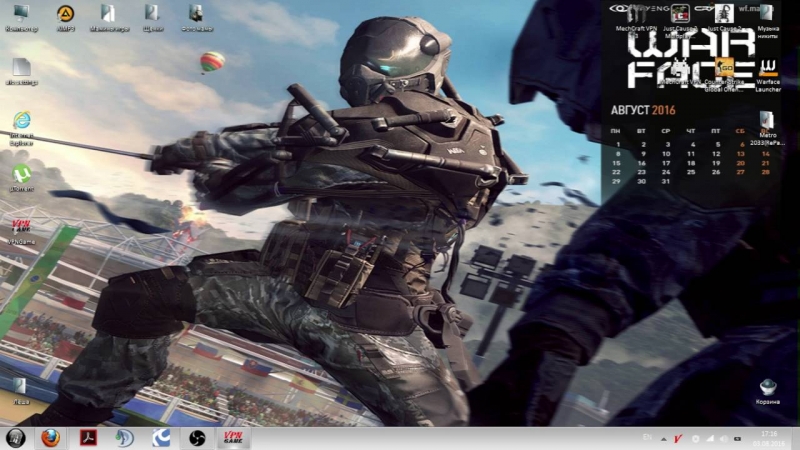
Task: Launch the VPNGame desktop shortcut
Action: tap(21, 231)
